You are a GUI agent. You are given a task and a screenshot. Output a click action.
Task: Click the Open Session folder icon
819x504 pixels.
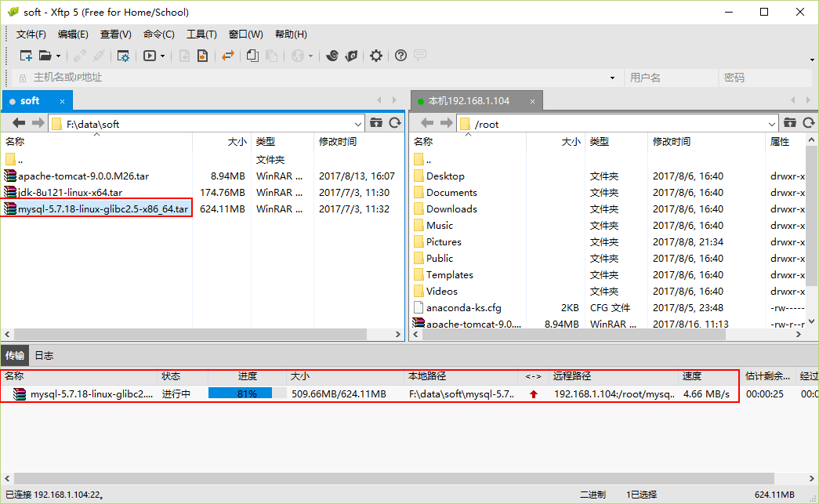[x=45, y=56]
